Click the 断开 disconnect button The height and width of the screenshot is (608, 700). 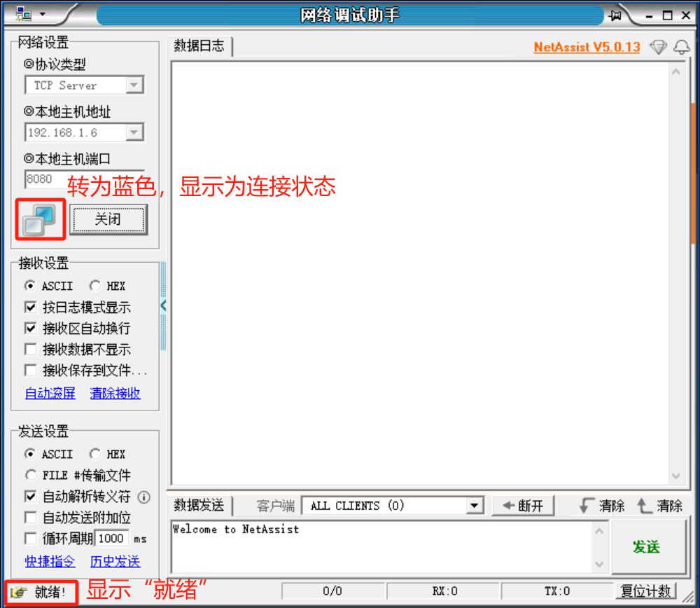523,506
